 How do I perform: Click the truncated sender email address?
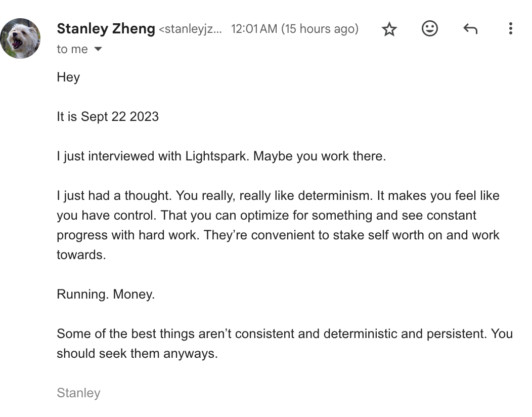[191, 29]
